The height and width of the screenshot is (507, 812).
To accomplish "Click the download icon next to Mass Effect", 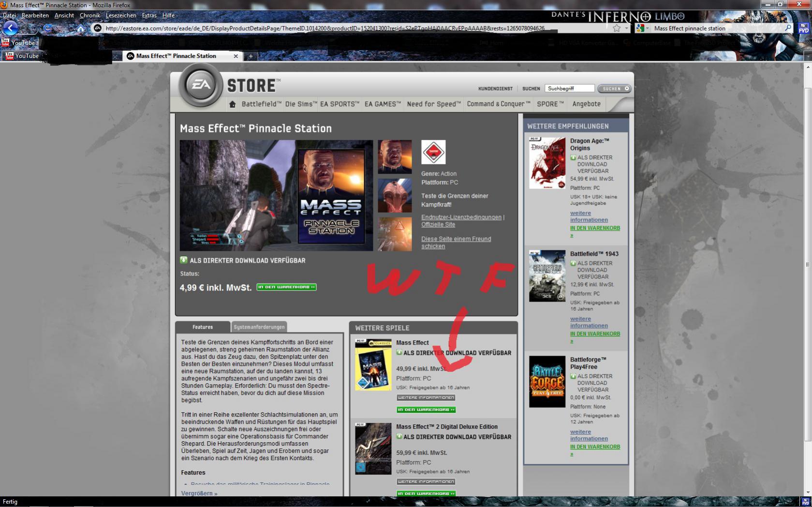I will coord(399,352).
